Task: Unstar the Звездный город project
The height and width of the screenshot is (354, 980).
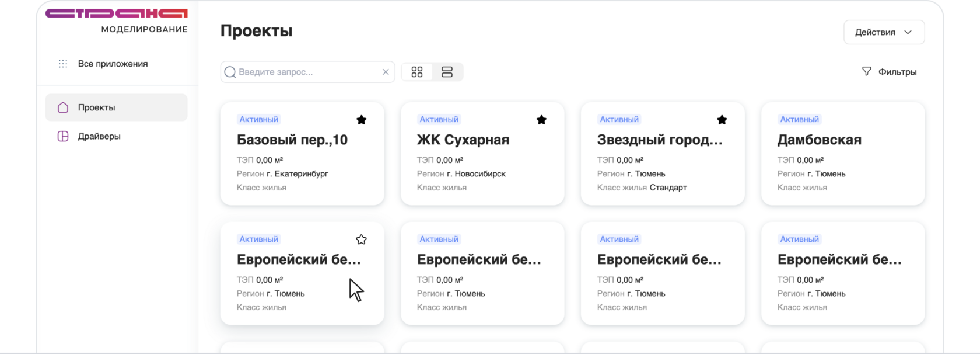Action: click(x=722, y=120)
